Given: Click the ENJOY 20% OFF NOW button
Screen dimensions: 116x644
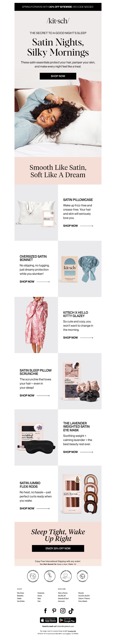Looking at the screenshot, I should 58,548.
